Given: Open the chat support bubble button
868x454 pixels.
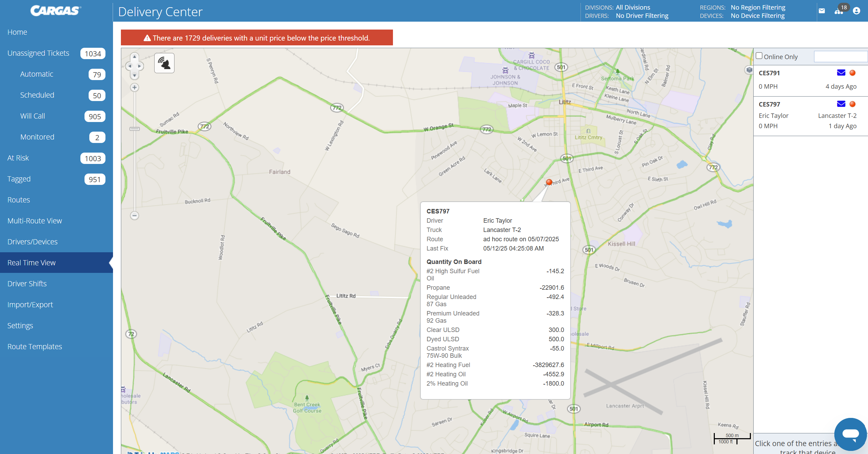Looking at the screenshot, I should [x=850, y=434].
